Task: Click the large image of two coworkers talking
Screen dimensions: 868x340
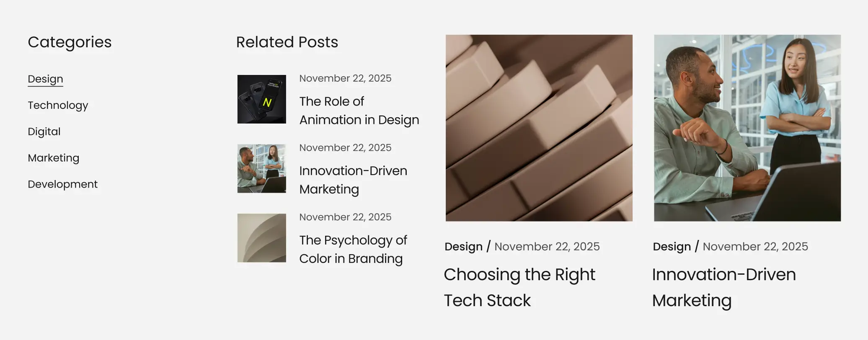Action: 747,128
